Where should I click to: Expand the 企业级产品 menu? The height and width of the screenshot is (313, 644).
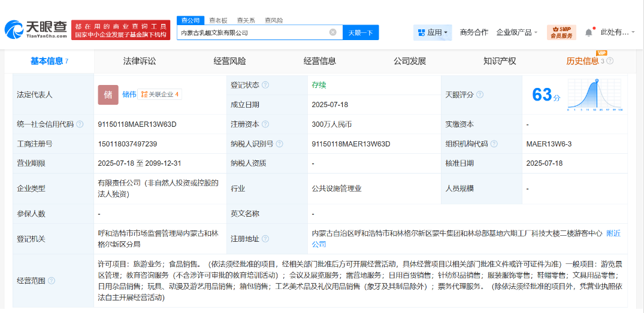pyautogui.click(x=516, y=32)
